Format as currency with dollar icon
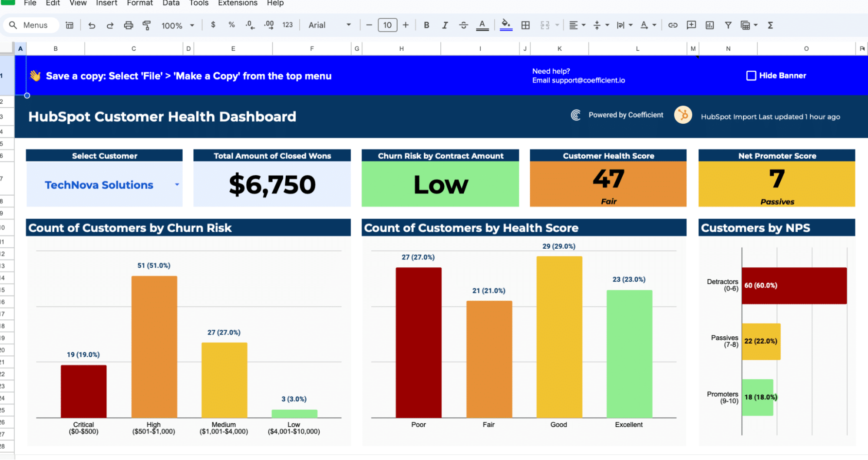The width and height of the screenshot is (868, 460). [213, 25]
